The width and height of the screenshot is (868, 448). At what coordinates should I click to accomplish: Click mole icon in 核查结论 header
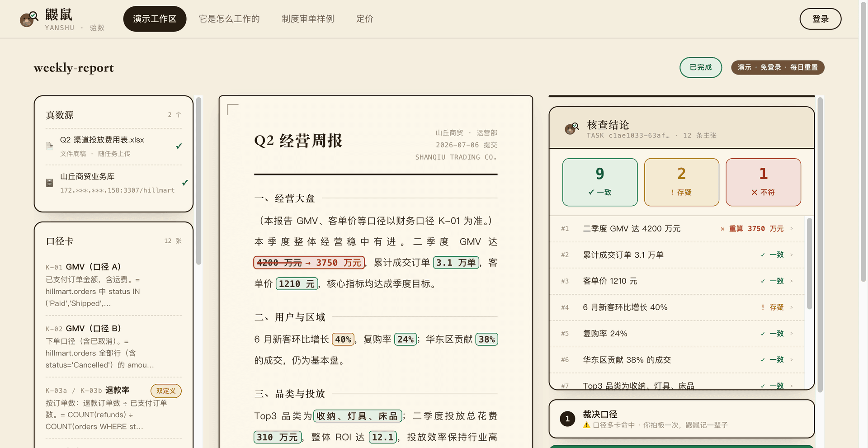(572, 128)
